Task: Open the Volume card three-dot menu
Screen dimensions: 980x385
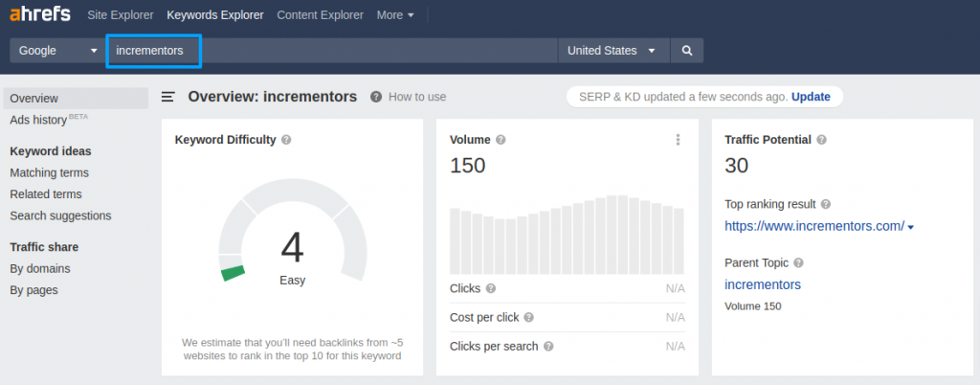Action: pos(678,140)
